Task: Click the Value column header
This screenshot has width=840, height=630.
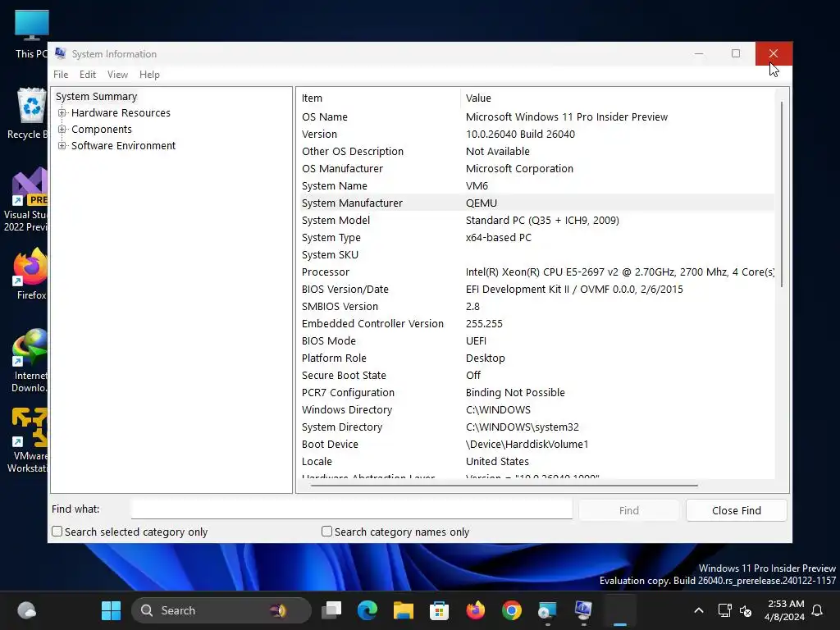Action: (x=617, y=98)
